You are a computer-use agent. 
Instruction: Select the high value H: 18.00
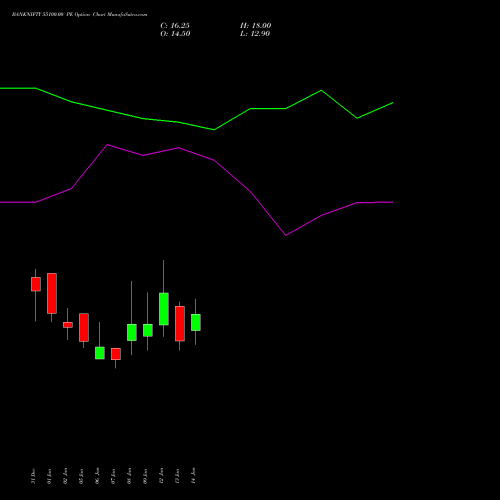[x=256, y=26]
